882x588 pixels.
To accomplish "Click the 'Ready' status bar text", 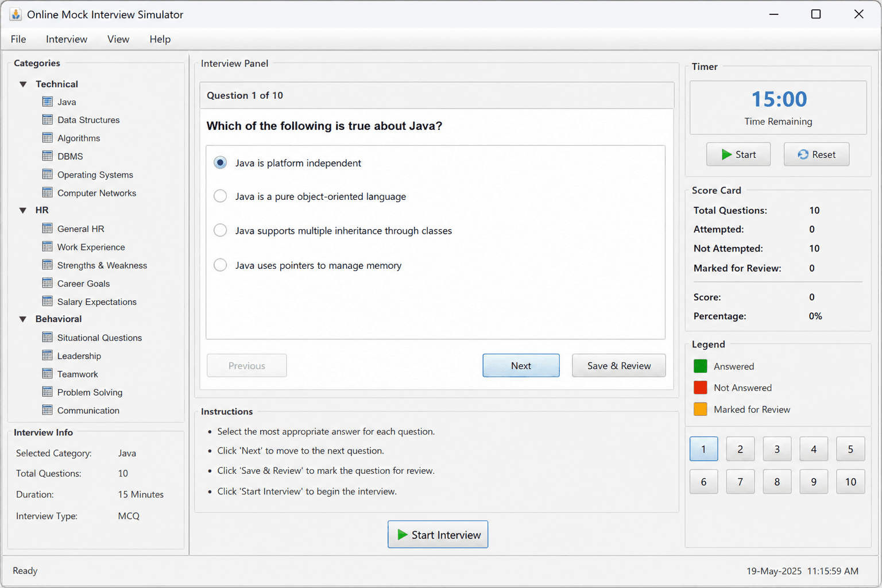I will 25,571.
